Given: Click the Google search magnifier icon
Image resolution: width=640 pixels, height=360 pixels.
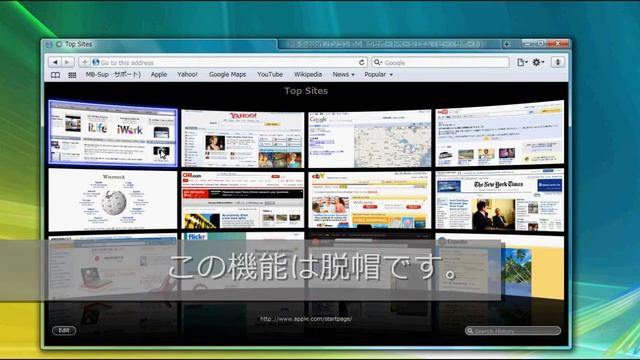Looking at the screenshot, I should (378, 62).
